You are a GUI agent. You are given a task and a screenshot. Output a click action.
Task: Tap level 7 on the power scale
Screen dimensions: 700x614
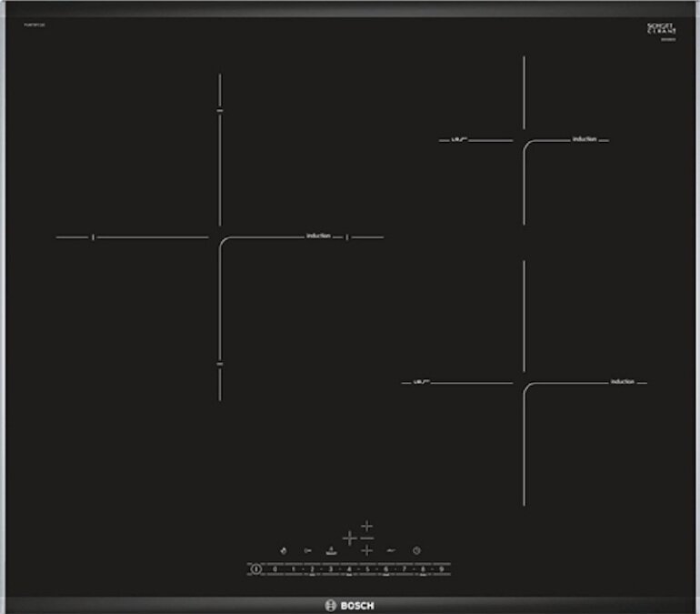(x=405, y=569)
